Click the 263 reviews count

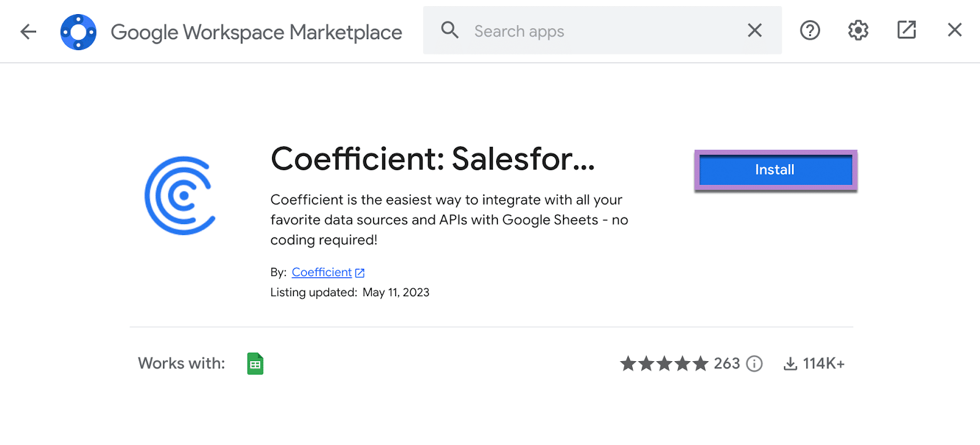pos(727,364)
